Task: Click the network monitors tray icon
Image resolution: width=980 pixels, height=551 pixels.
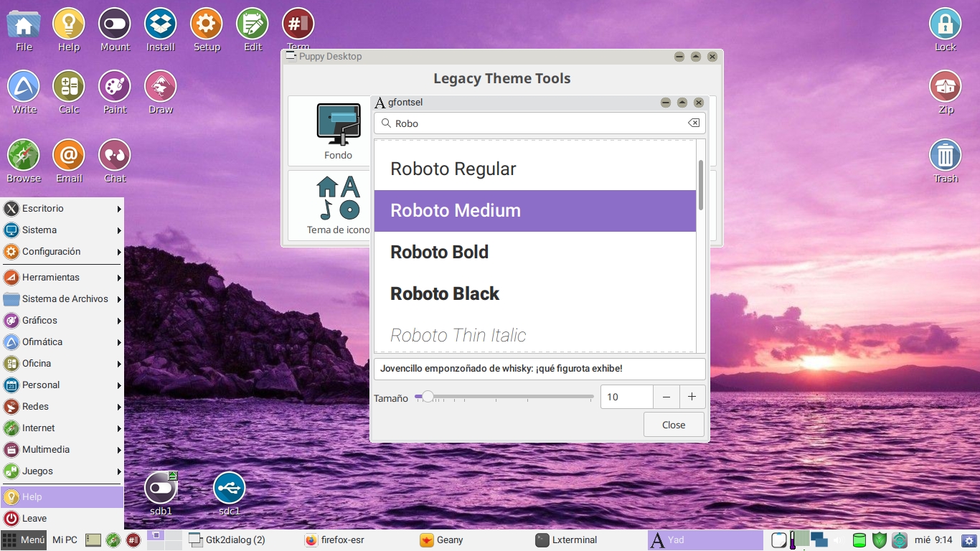Action: [819, 540]
